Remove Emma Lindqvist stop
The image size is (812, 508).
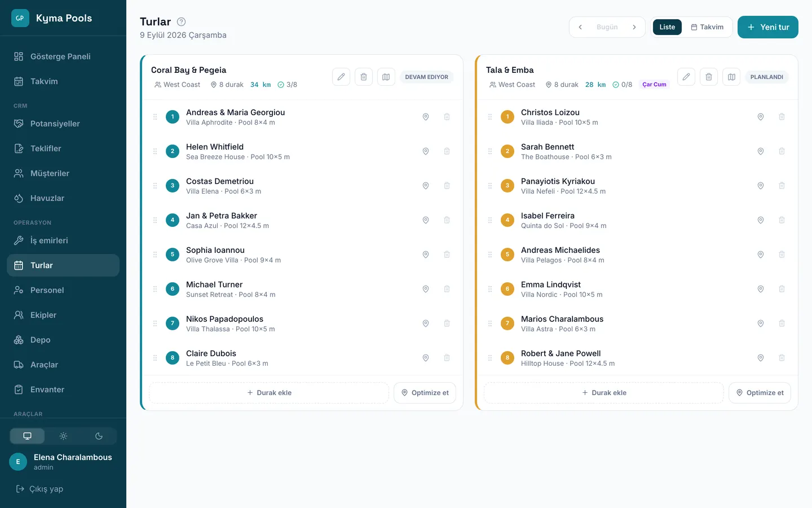click(x=782, y=289)
